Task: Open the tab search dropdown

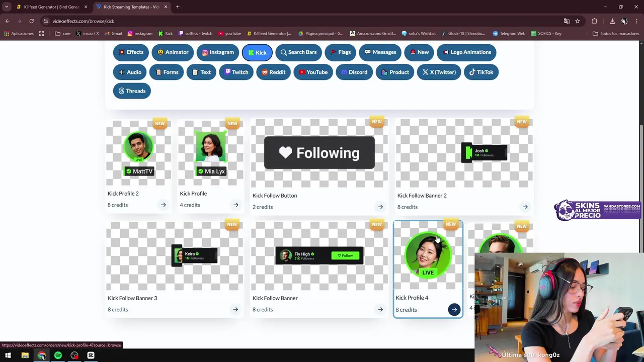Action: [x=7, y=7]
